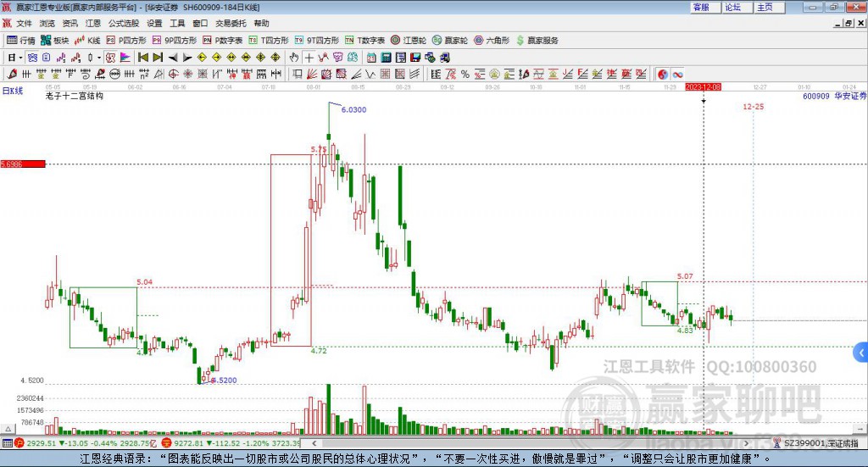Open the T四方形 tool
Image resolution: width=868 pixels, height=467 pixels.
pos(269,41)
